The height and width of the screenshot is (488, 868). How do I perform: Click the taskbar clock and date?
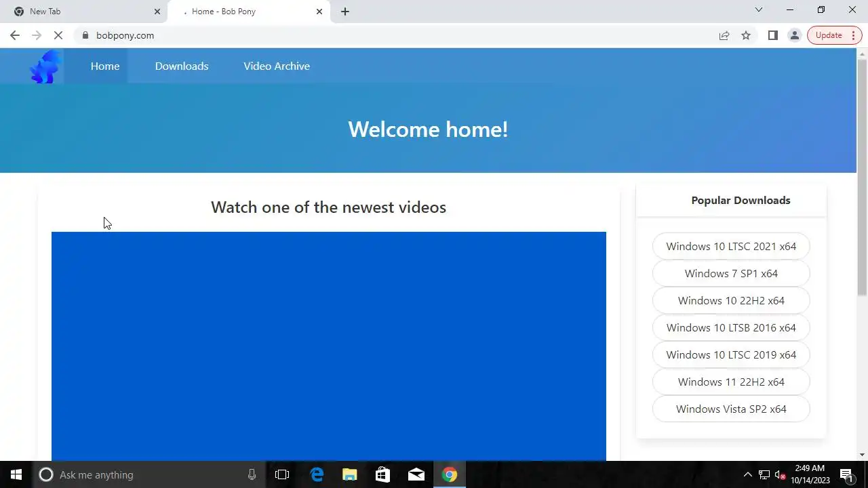point(810,474)
